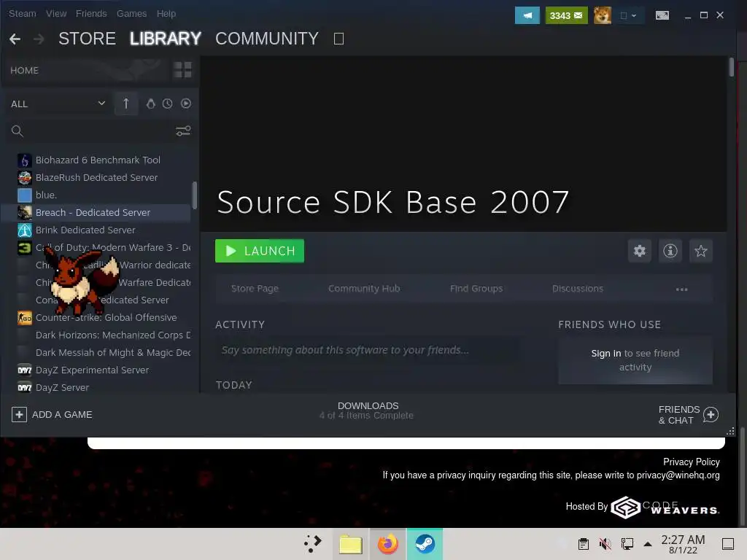
Task: Click the Biohazard 6 game icon
Action: [24, 160]
